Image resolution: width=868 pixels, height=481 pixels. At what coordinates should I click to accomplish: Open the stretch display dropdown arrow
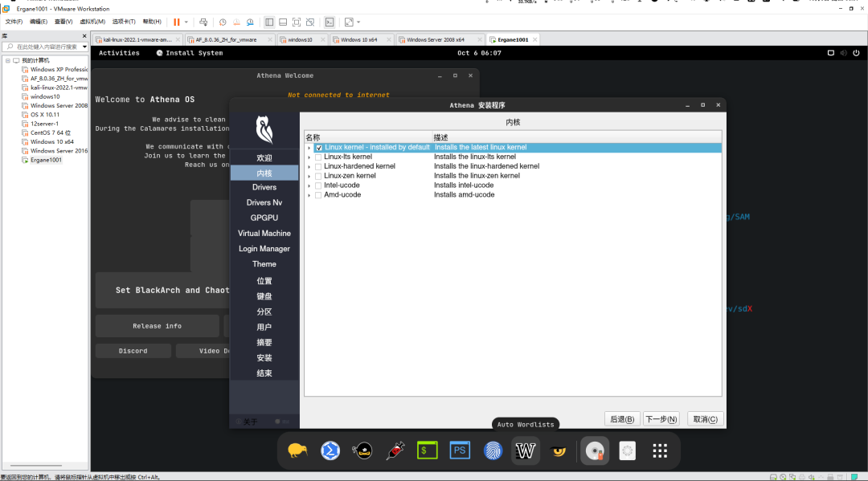(358, 22)
